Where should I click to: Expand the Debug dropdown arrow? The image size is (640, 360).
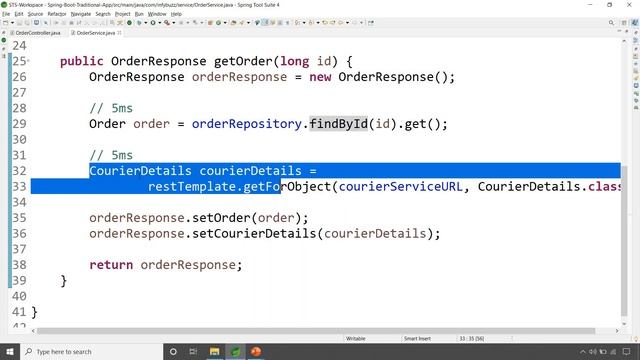[146, 23]
